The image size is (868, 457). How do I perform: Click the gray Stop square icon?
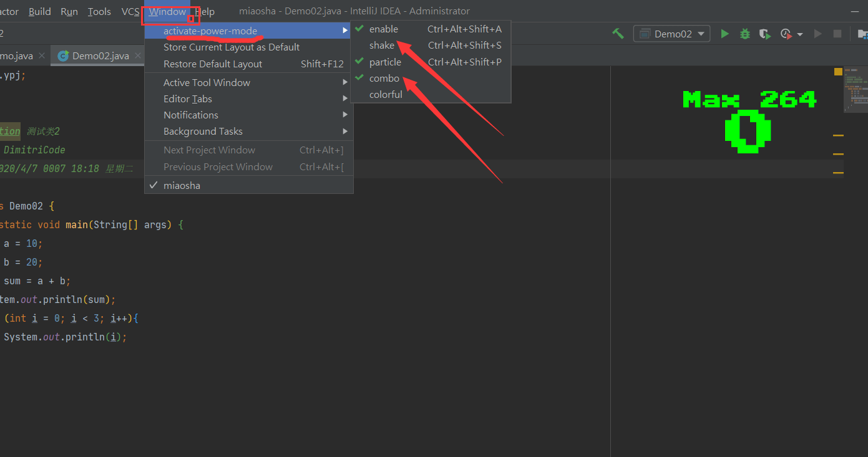(838, 34)
